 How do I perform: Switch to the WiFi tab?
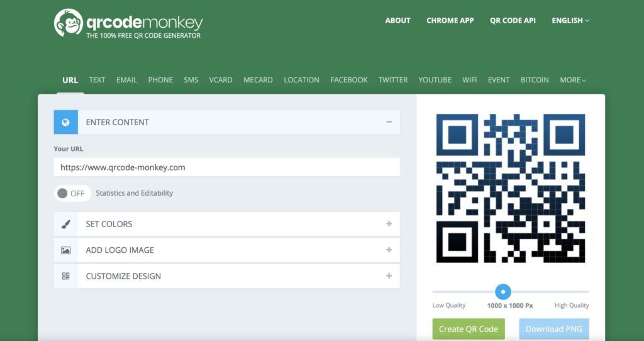(470, 80)
